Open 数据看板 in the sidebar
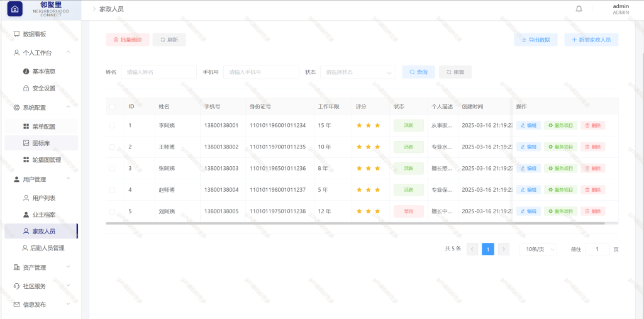Image resolution: width=644 pixels, height=319 pixels. 41,34
